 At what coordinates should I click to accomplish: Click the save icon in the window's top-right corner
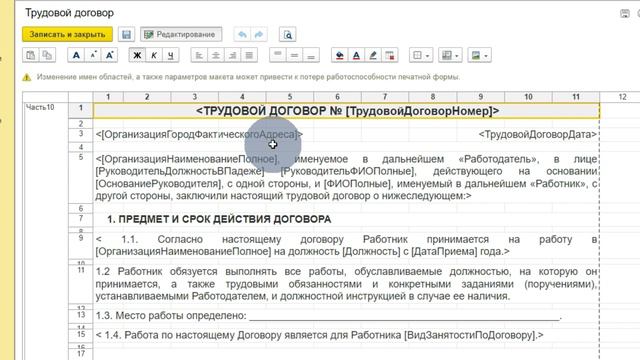(x=625, y=13)
